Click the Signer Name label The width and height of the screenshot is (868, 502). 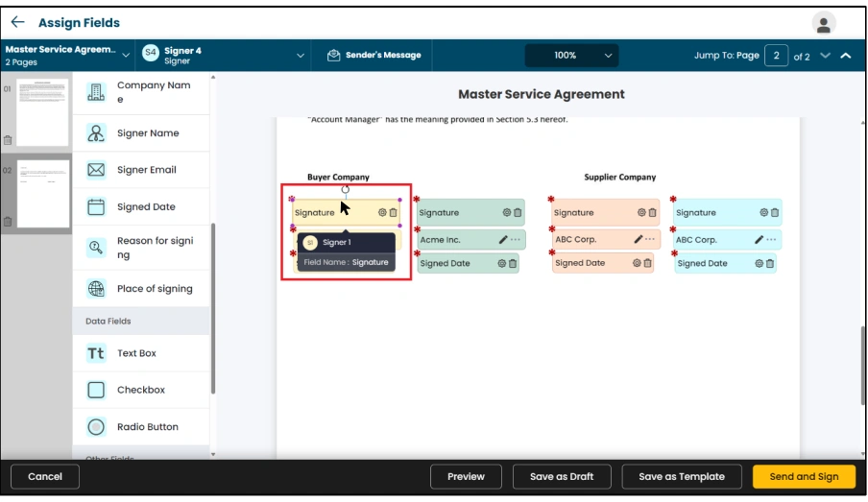click(x=148, y=132)
